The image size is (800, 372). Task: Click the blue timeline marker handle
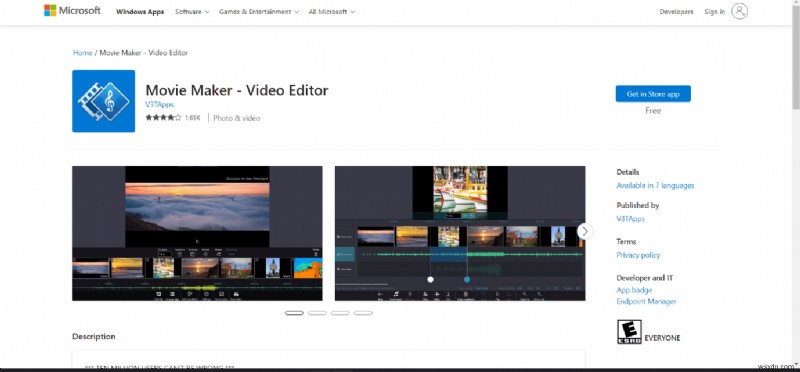pos(467,279)
